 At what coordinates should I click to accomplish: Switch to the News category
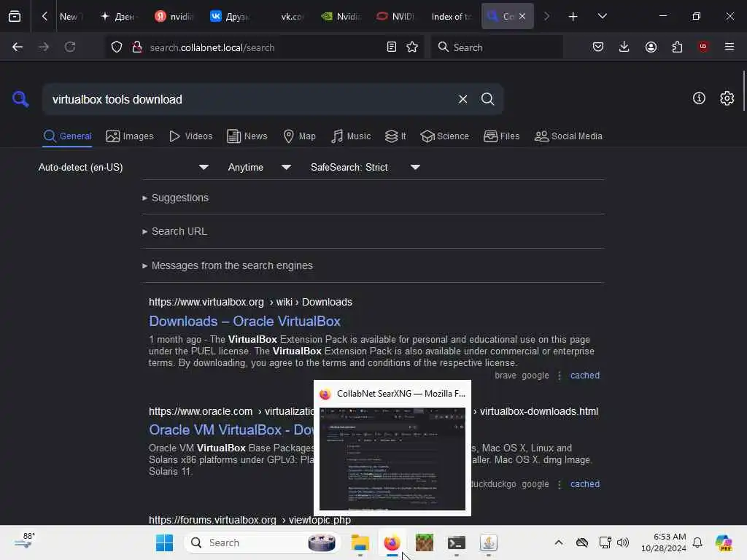click(247, 136)
